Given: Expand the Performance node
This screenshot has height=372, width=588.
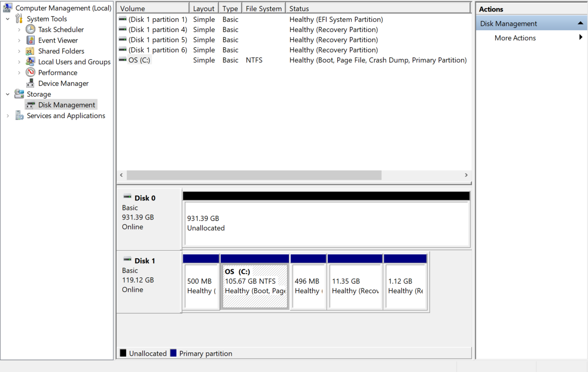Looking at the screenshot, I should click(x=19, y=73).
